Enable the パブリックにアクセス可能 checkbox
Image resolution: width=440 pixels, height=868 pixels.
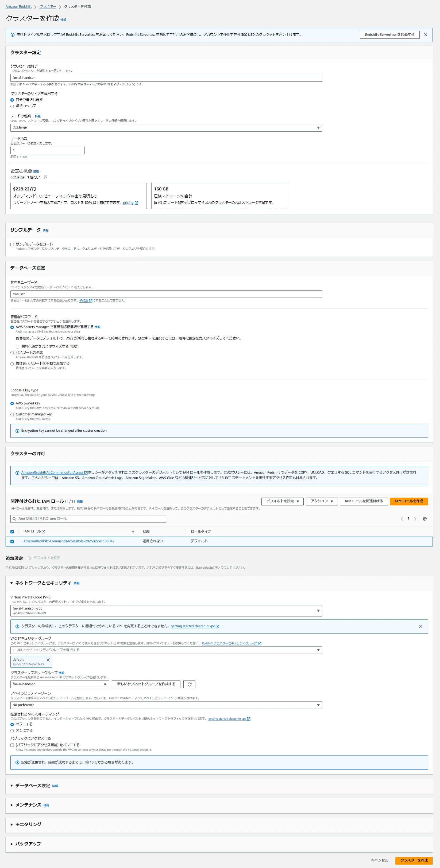tap(12, 745)
